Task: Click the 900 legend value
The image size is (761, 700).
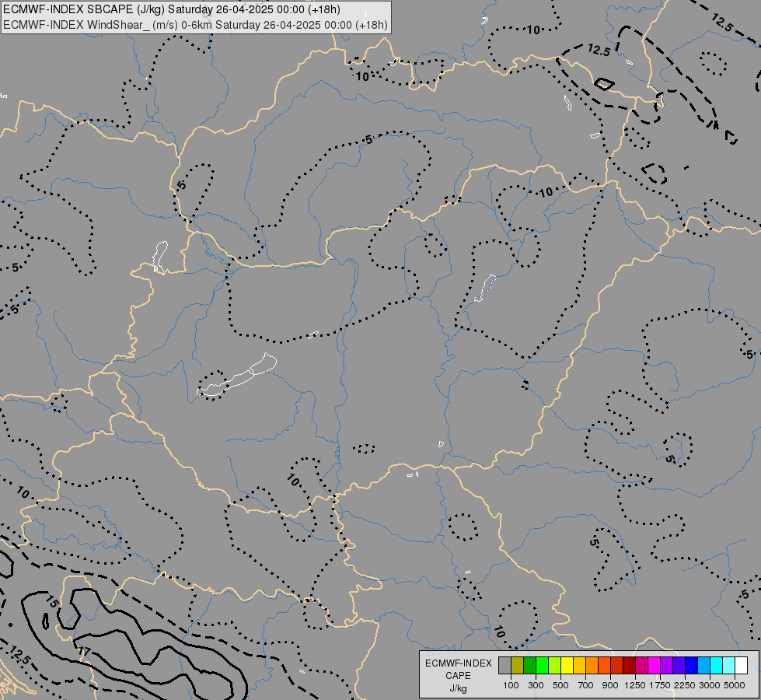Action: [610, 685]
